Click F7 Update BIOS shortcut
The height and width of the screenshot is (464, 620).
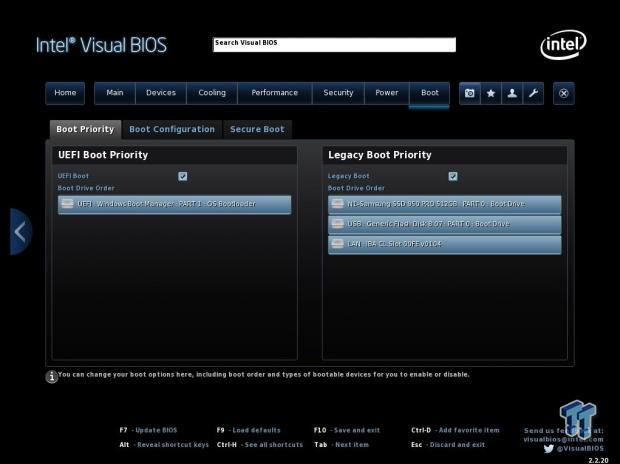148,430
